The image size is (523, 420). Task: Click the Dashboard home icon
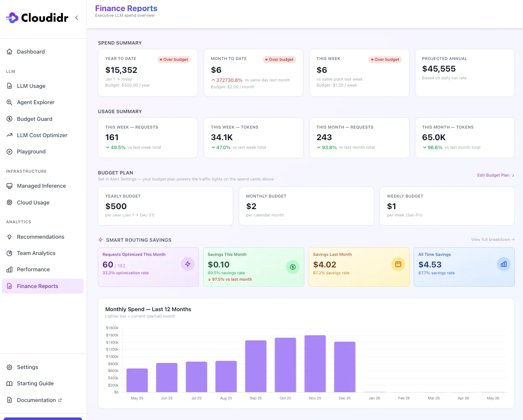point(9,52)
